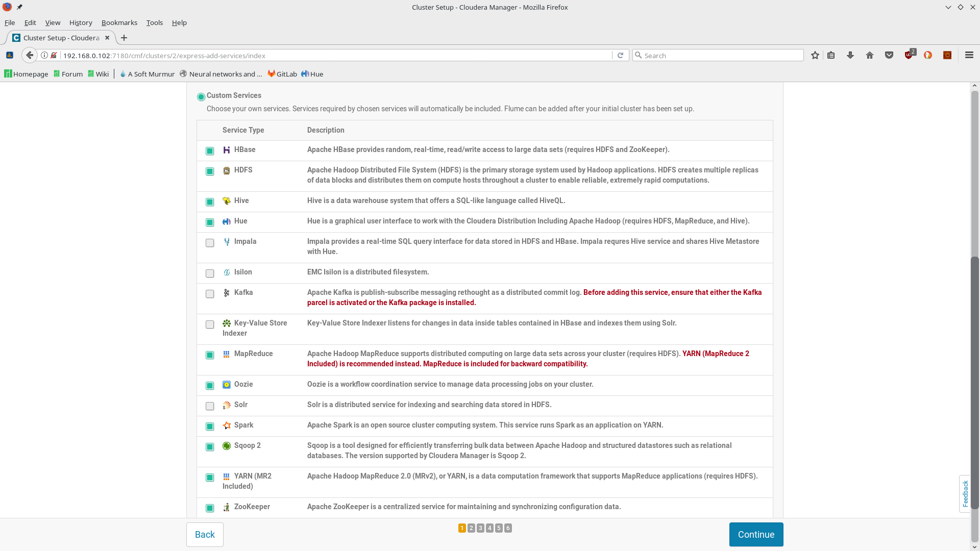Click the browser back arrow
The height and width of the screenshot is (551, 980).
[30, 55]
